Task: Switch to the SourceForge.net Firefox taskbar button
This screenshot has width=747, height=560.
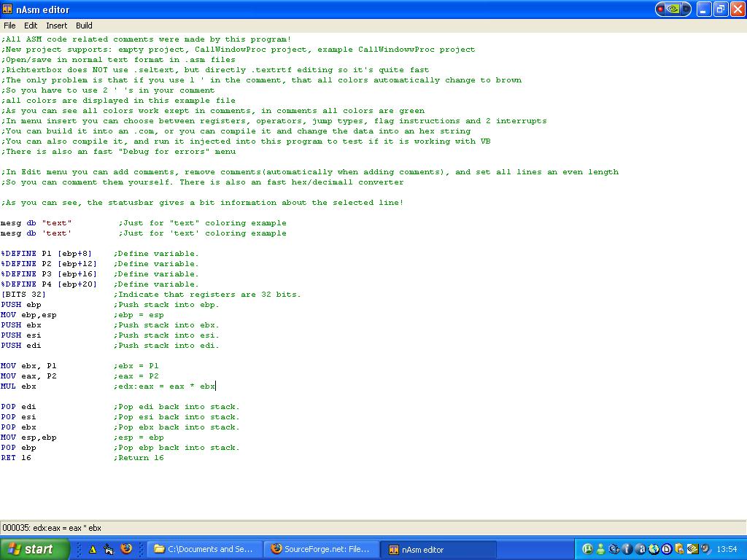Action: 321,549
